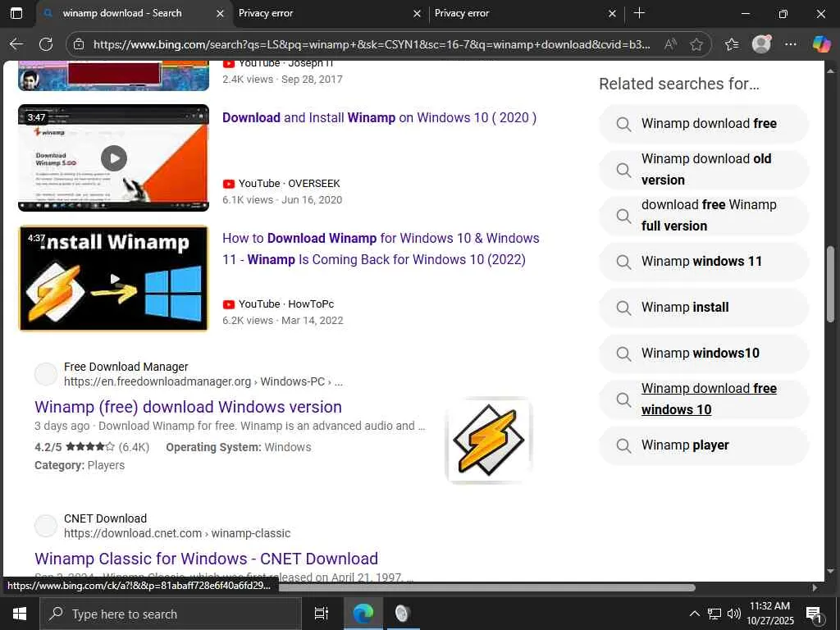The width and height of the screenshot is (840, 630).
Task: Search related Winamp windows10
Action: pyautogui.click(x=703, y=354)
